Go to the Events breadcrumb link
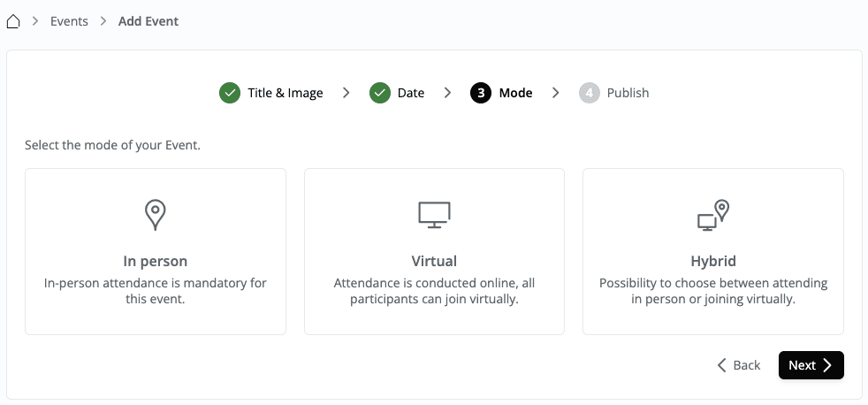Image resolution: width=868 pixels, height=405 pixels. tap(69, 21)
